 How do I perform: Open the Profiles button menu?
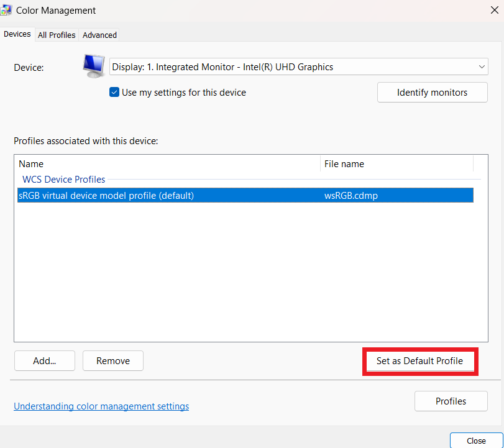click(451, 401)
